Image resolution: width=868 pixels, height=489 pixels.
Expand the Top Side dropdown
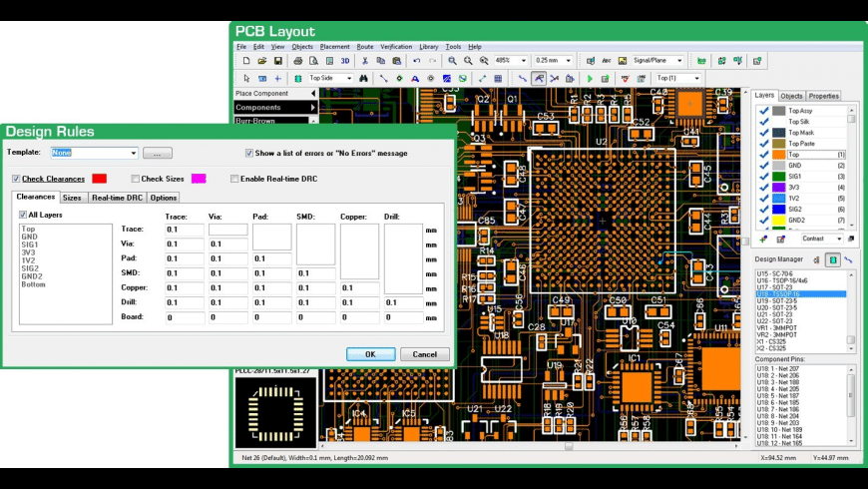[349, 78]
